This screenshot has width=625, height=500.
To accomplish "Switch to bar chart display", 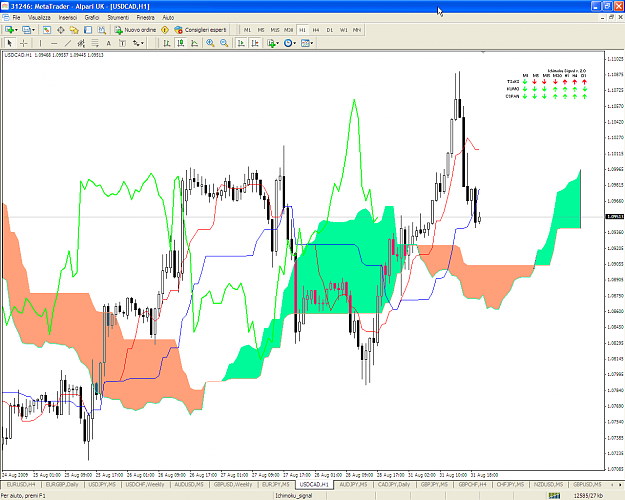I will point(167,43).
